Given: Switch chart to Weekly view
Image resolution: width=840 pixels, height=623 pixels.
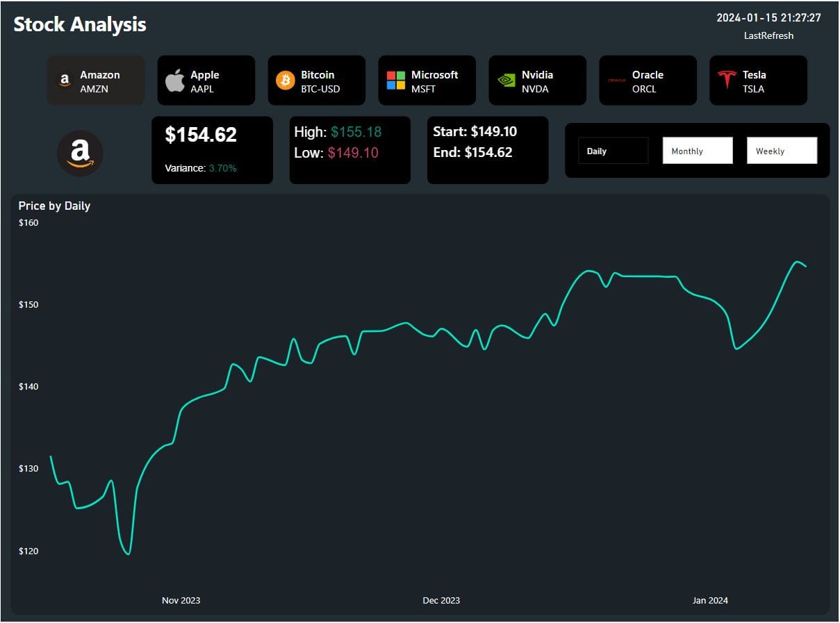Looking at the screenshot, I should click(782, 151).
